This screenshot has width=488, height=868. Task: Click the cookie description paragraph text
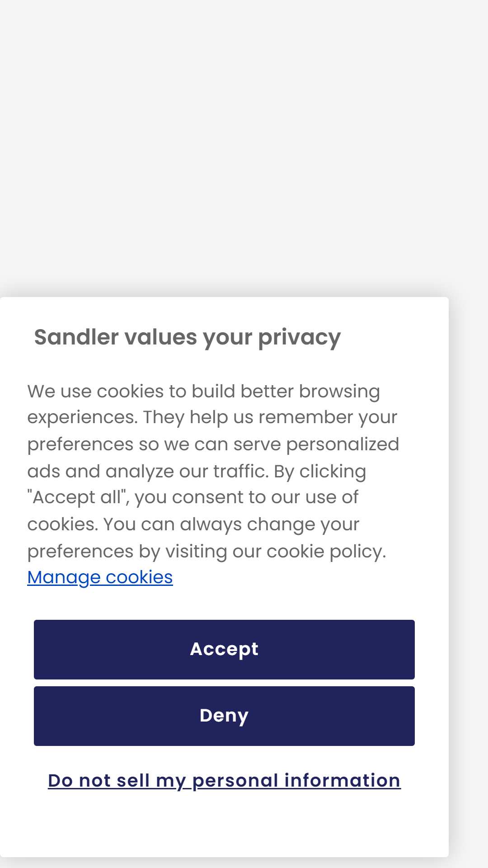213,471
